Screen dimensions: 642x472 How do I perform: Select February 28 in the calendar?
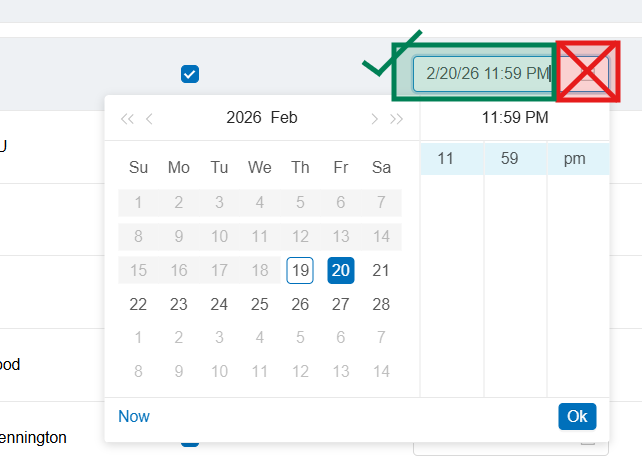coord(381,305)
